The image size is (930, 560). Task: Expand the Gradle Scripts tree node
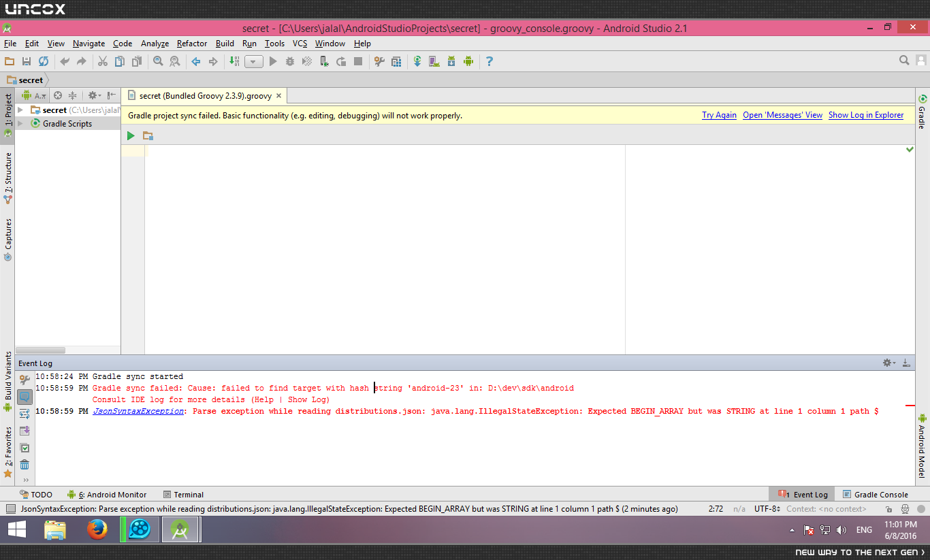click(x=20, y=124)
